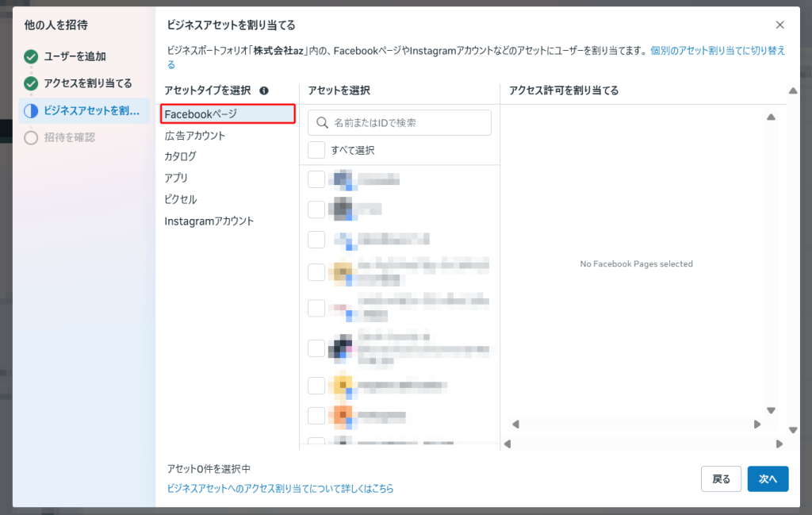Select the 広告アカウント asset type

coord(195,136)
